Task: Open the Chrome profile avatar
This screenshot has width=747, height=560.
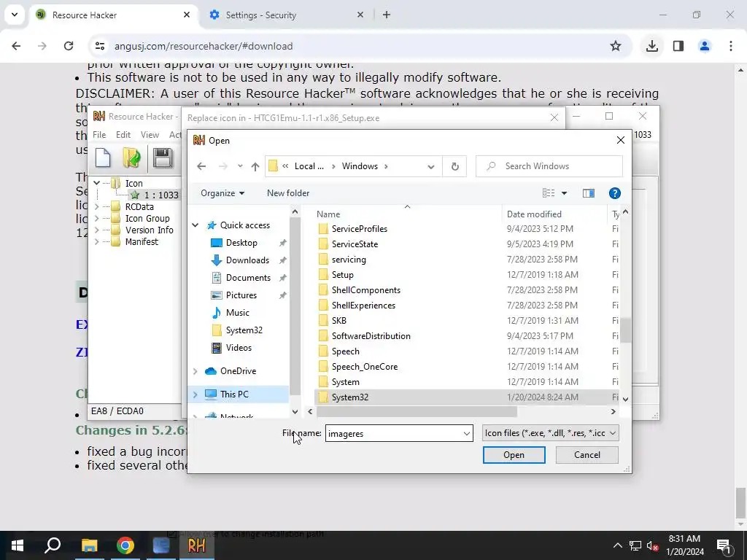Action: coord(704,46)
